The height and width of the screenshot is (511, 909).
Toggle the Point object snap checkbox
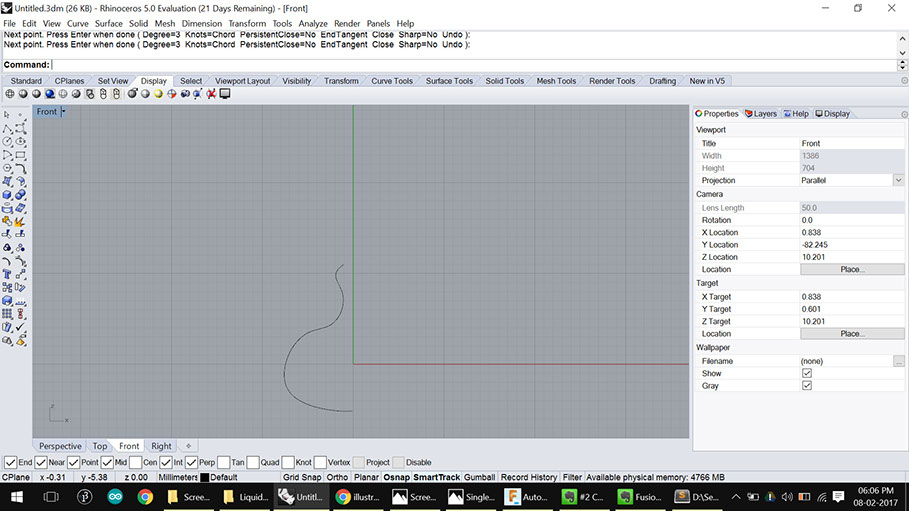[x=73, y=462]
